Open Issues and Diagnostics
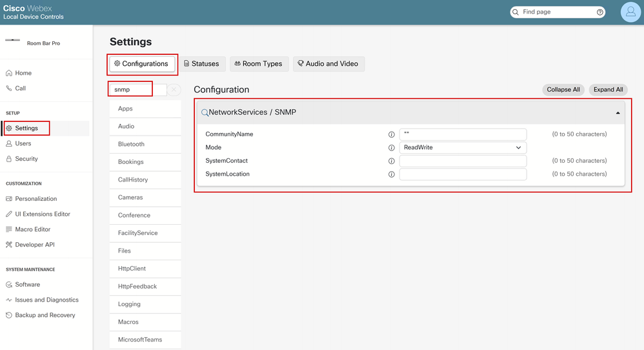 (x=46, y=300)
